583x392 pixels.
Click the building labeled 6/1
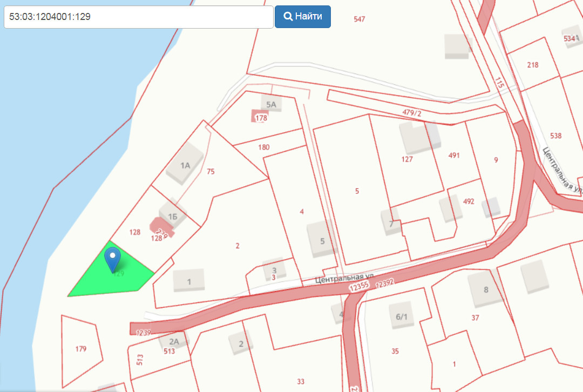[x=401, y=316]
